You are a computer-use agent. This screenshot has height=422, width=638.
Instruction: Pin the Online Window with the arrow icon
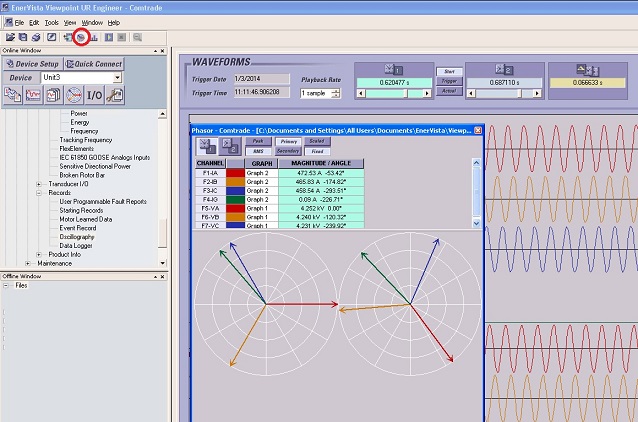155,51
